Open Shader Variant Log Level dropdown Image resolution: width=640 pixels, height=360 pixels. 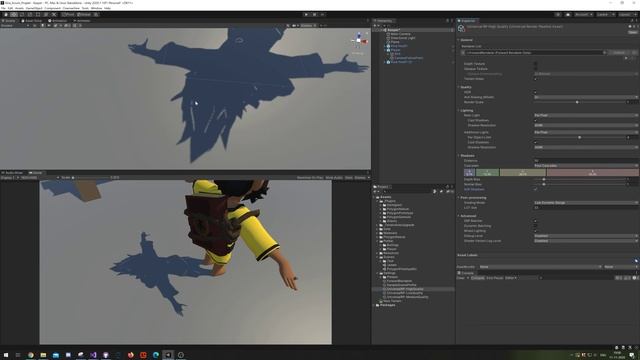[x=586, y=241]
